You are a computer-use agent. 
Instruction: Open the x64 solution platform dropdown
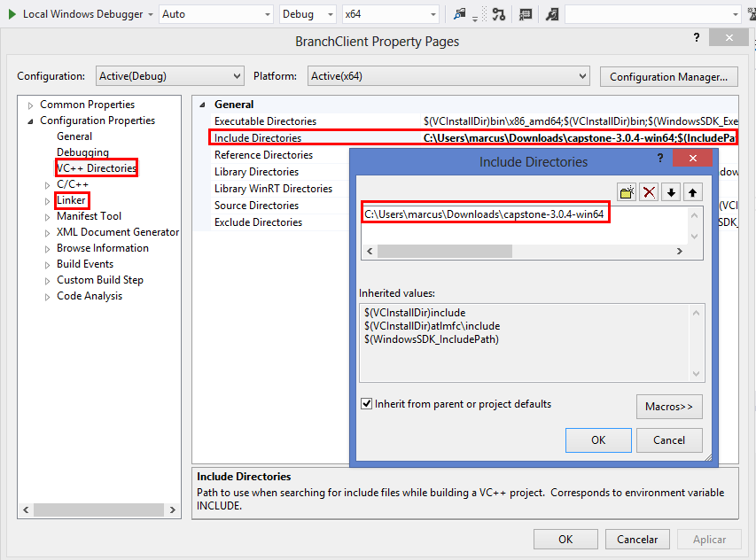click(391, 14)
